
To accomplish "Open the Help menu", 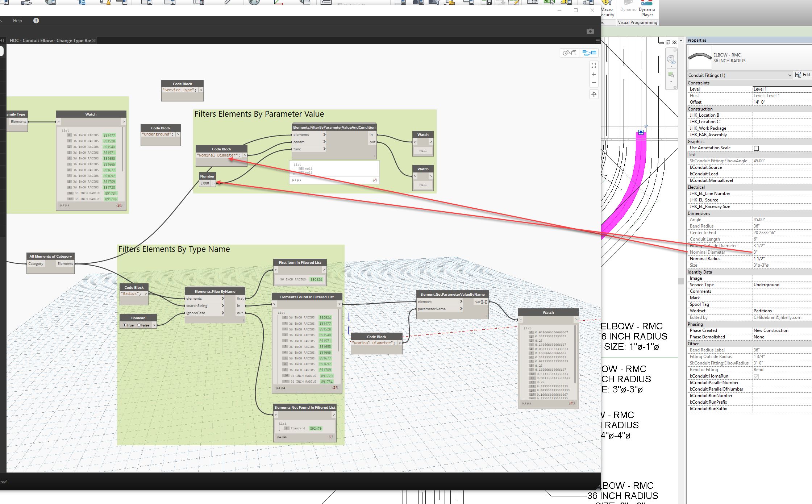I will pos(17,20).
